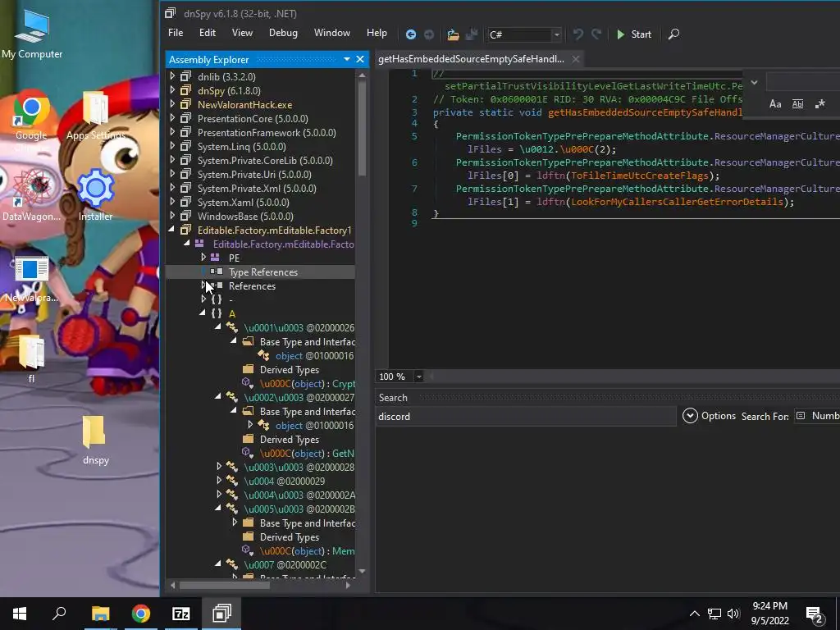Open the Installer desktop icon
Image resolution: width=840 pixels, height=630 pixels.
click(95, 195)
